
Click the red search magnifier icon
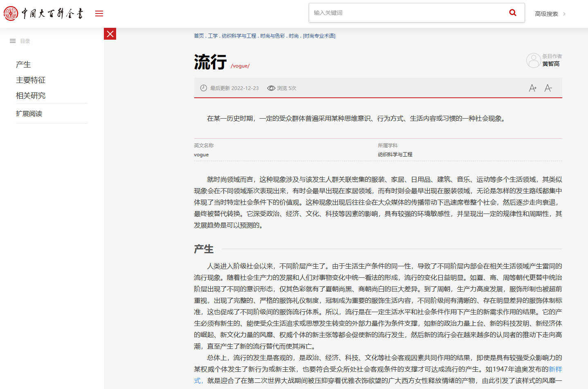point(512,13)
